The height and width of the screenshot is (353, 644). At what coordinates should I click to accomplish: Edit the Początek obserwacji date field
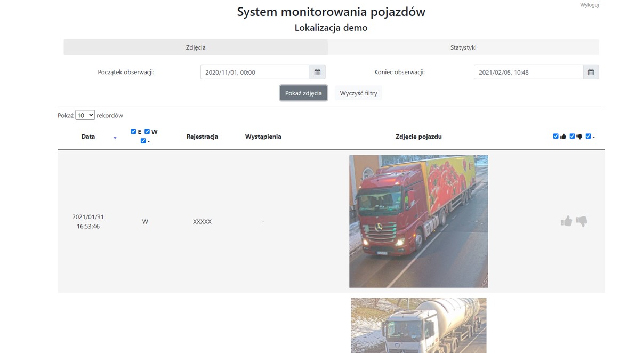[x=255, y=72]
